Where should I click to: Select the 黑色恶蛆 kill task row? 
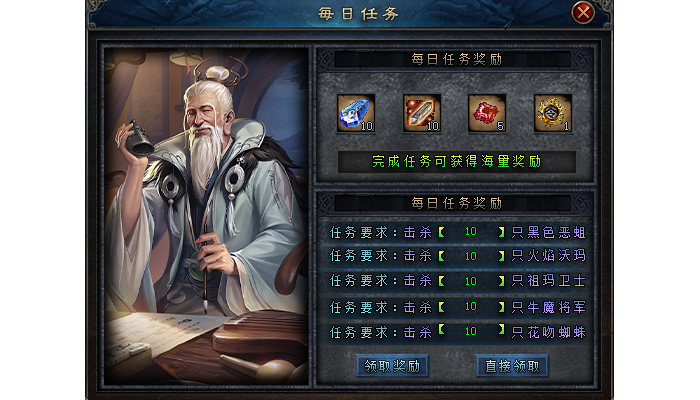click(456, 232)
